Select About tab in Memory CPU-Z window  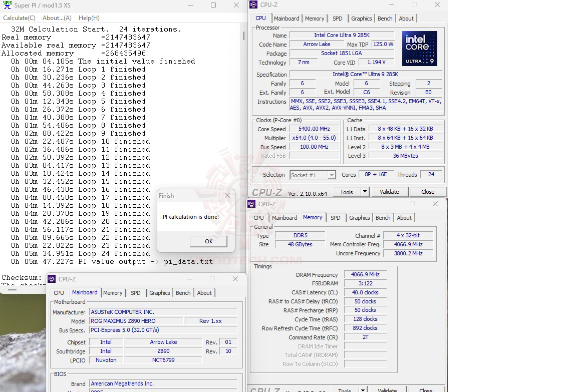[x=404, y=218]
